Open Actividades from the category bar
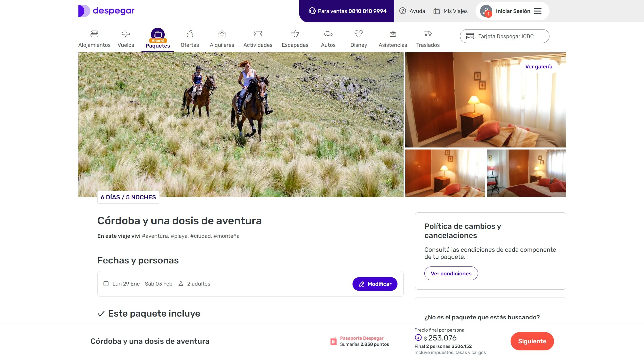 point(258,34)
